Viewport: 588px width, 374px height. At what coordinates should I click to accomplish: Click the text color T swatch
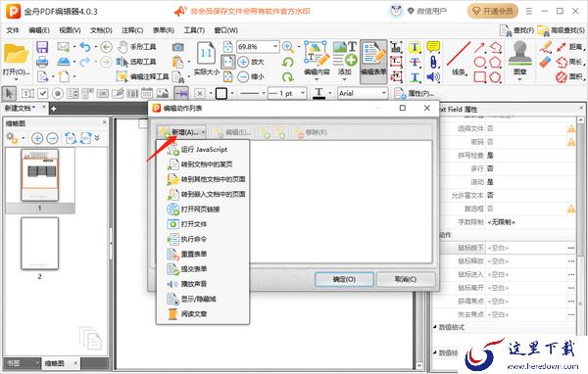pos(319,93)
